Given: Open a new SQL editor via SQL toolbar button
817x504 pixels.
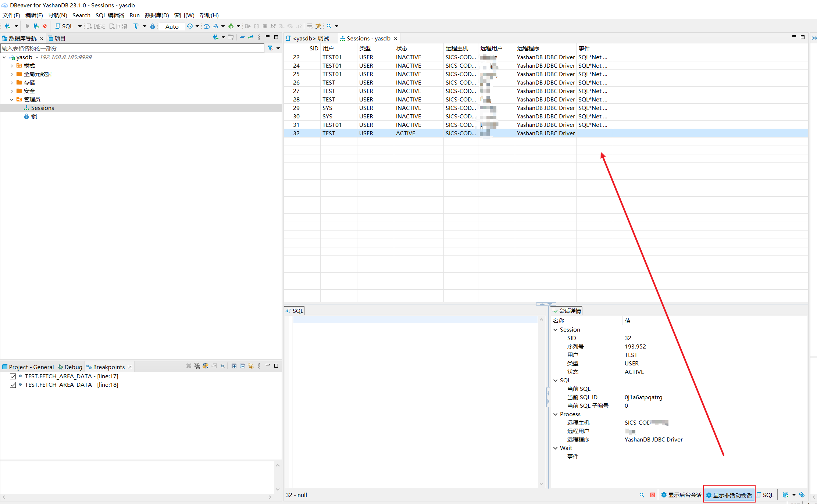Looking at the screenshot, I should [64, 26].
